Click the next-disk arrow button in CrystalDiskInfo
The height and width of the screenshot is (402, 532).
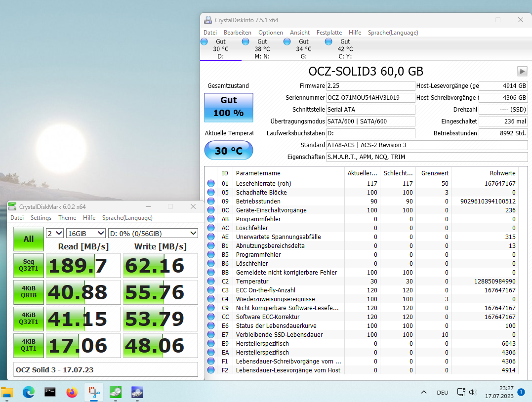click(522, 71)
